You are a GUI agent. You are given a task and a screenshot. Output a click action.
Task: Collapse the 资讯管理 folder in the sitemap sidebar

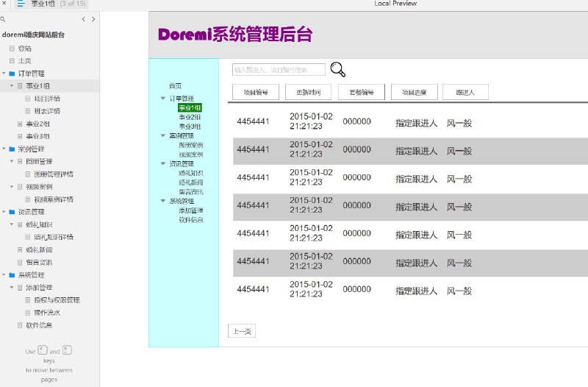(4, 212)
